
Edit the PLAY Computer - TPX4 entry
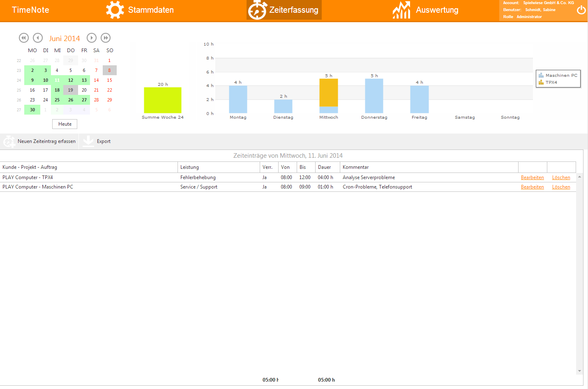[x=532, y=177]
